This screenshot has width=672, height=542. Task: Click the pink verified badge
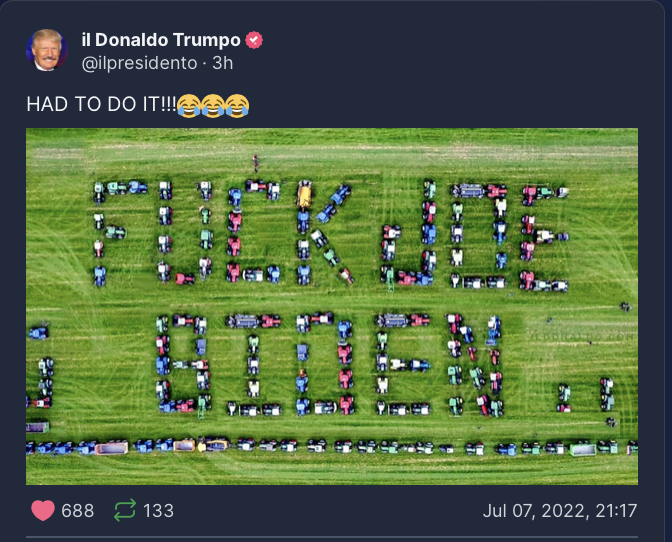tap(254, 40)
